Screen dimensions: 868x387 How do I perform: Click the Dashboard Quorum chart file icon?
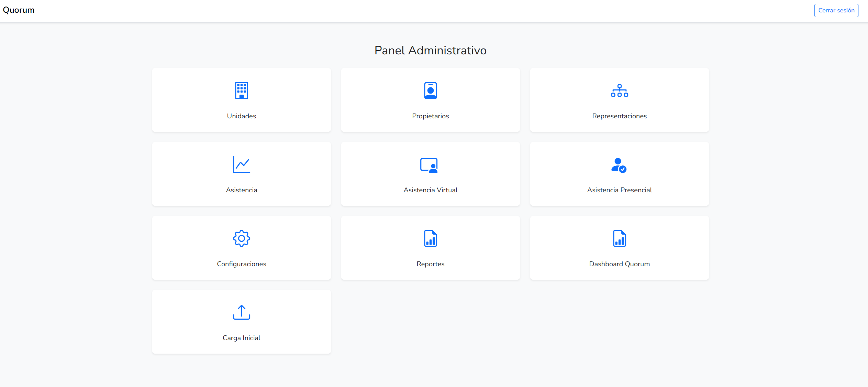tap(619, 238)
